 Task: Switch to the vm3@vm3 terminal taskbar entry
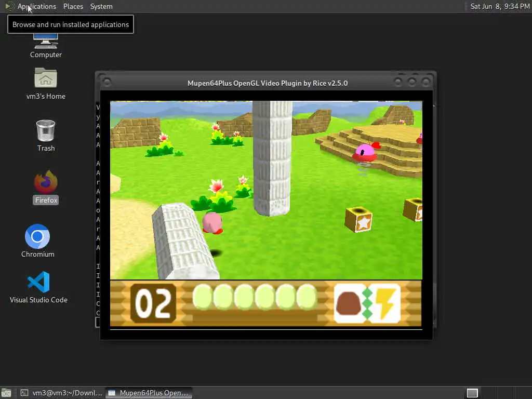(61, 393)
